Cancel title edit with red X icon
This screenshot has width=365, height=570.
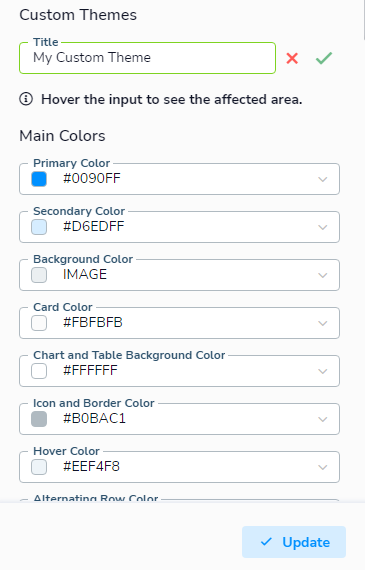tap(292, 58)
